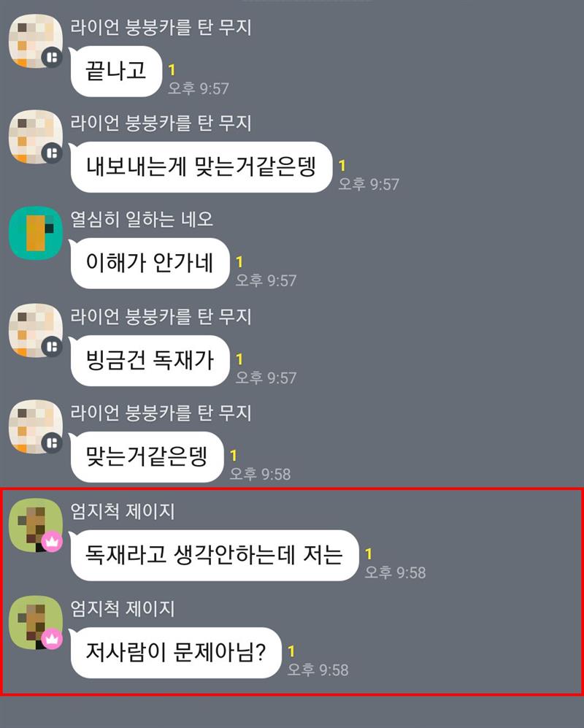Click badge icon on avatar beside '맞는거같은뎅'

52,442
